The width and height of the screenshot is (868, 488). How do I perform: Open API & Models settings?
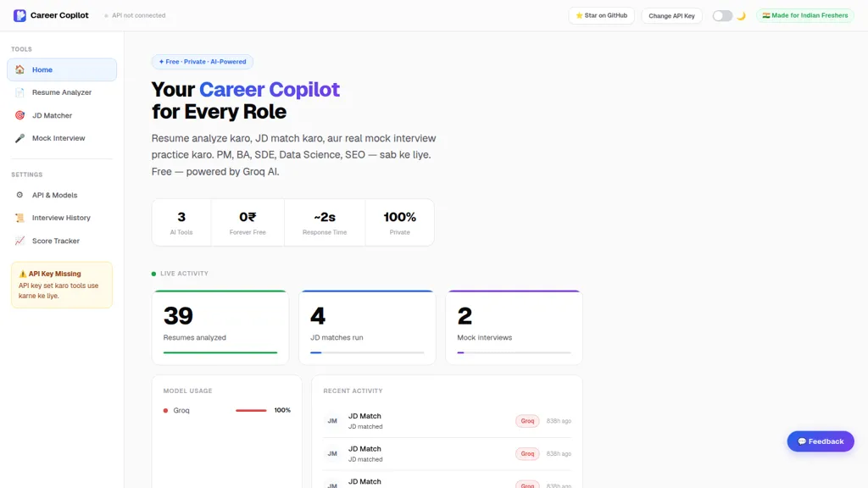point(62,195)
